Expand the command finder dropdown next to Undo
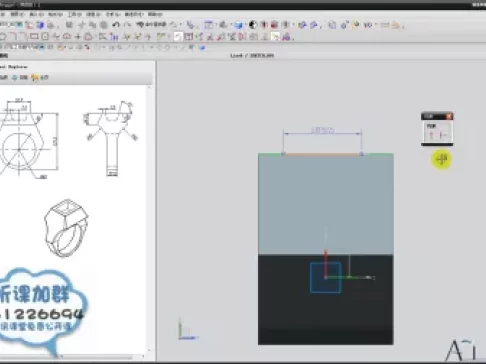Viewport: 486px width, 364px height. pyautogui.click(x=151, y=24)
